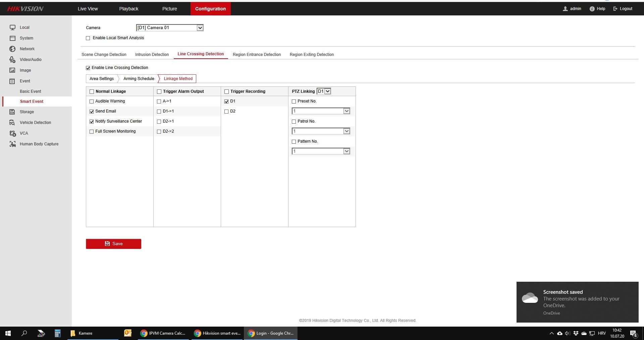Switch to Intrusion Detection tab

click(152, 55)
